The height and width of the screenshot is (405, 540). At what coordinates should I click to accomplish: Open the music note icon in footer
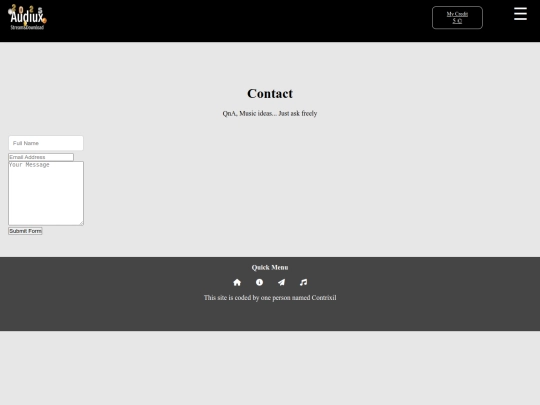click(303, 282)
